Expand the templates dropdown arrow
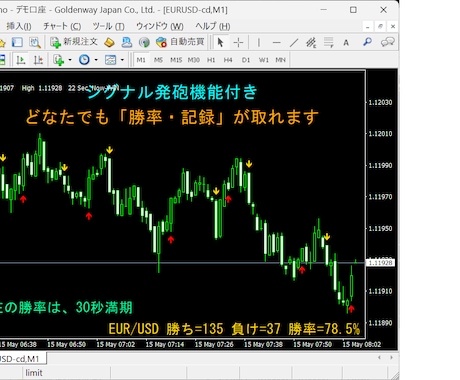Screen dimensions: 460x380 point(122,60)
